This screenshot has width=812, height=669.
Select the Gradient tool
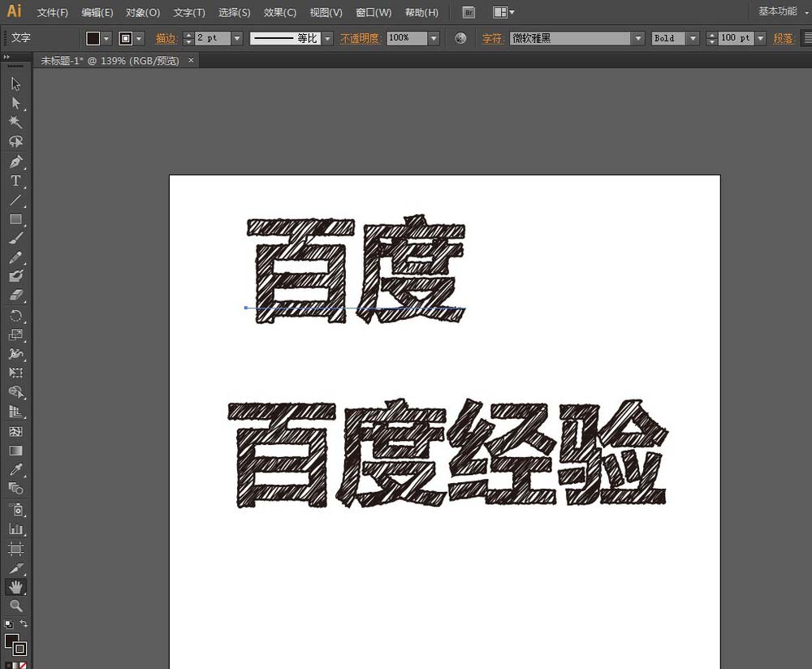(x=15, y=451)
